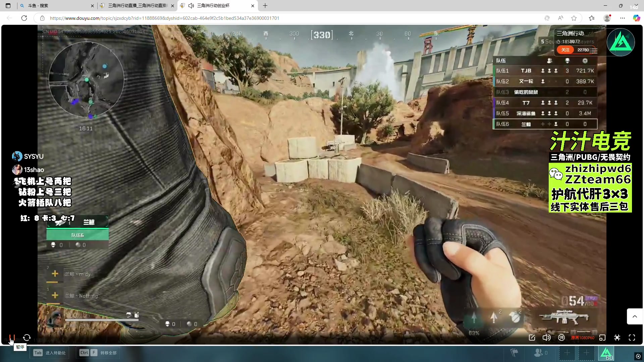Focus the douyu.com address bar

pyautogui.click(x=164, y=18)
